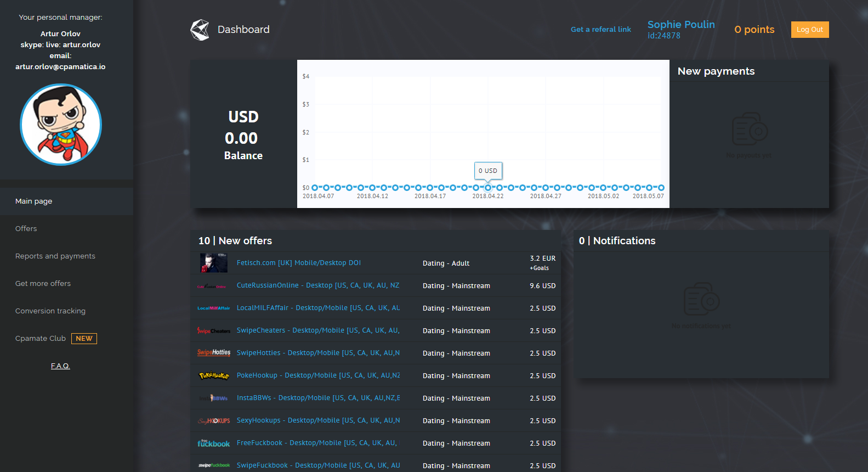The image size is (868, 472).
Task: Open Sophie Poulin profile name
Action: tap(681, 25)
